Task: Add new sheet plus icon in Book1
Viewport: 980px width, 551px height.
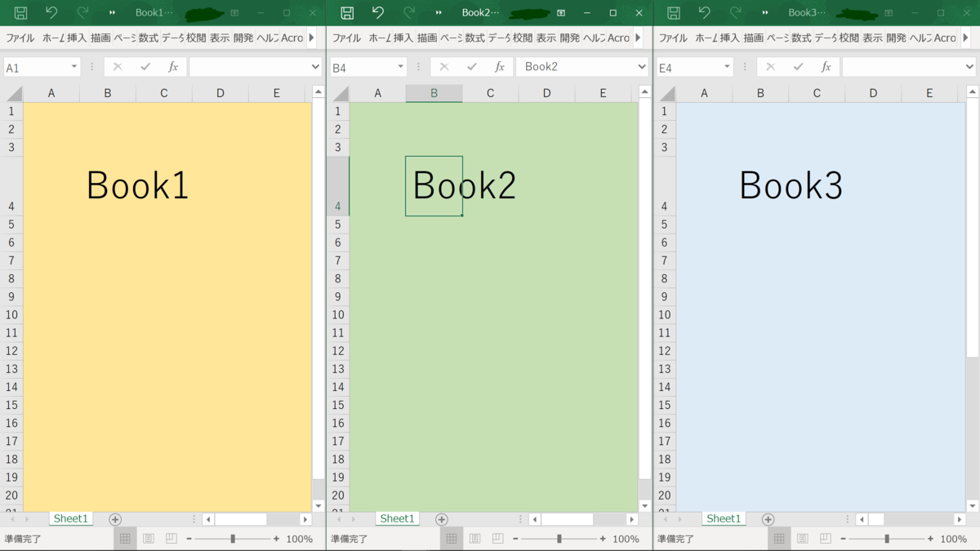Action: point(115,519)
